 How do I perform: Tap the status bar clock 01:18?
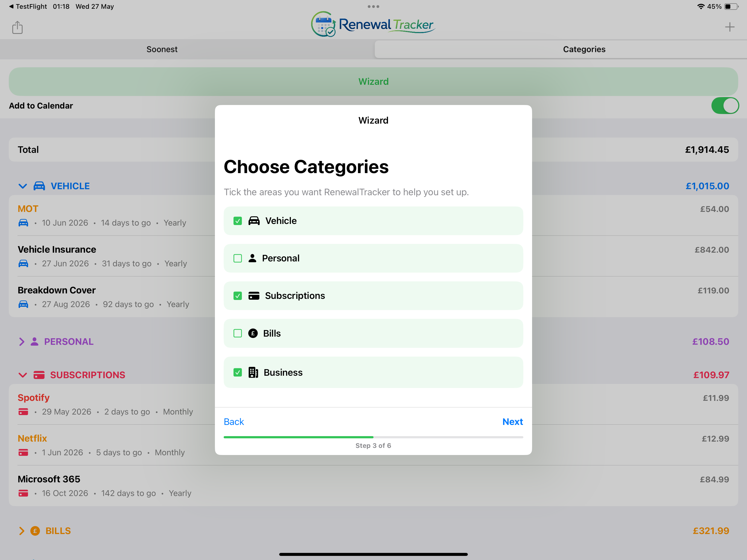pyautogui.click(x=61, y=6)
